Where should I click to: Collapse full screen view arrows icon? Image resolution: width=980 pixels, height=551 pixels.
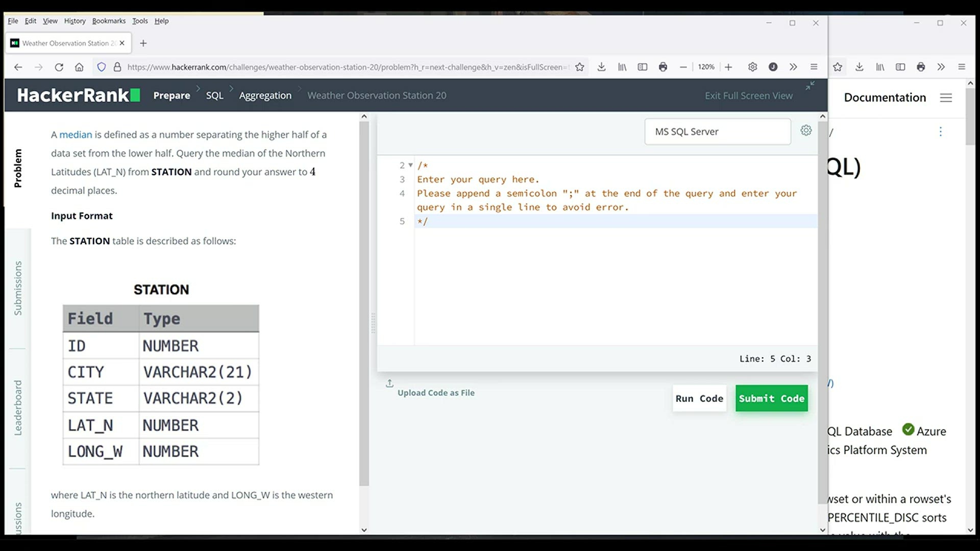coord(810,86)
